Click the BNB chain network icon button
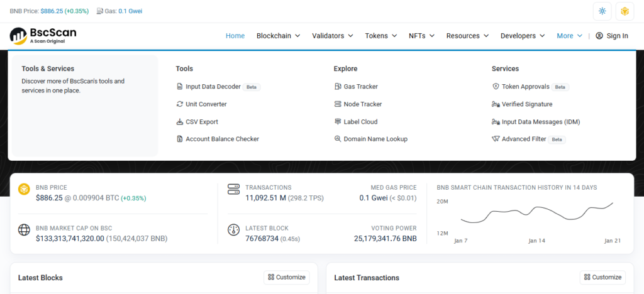The image size is (644, 294). tap(624, 11)
